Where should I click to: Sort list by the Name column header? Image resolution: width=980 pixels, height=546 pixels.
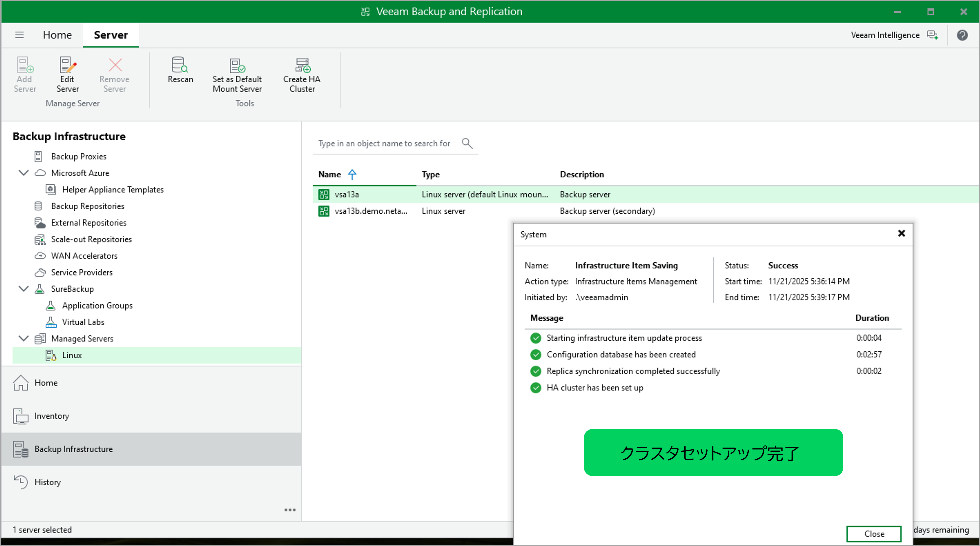pyautogui.click(x=329, y=175)
